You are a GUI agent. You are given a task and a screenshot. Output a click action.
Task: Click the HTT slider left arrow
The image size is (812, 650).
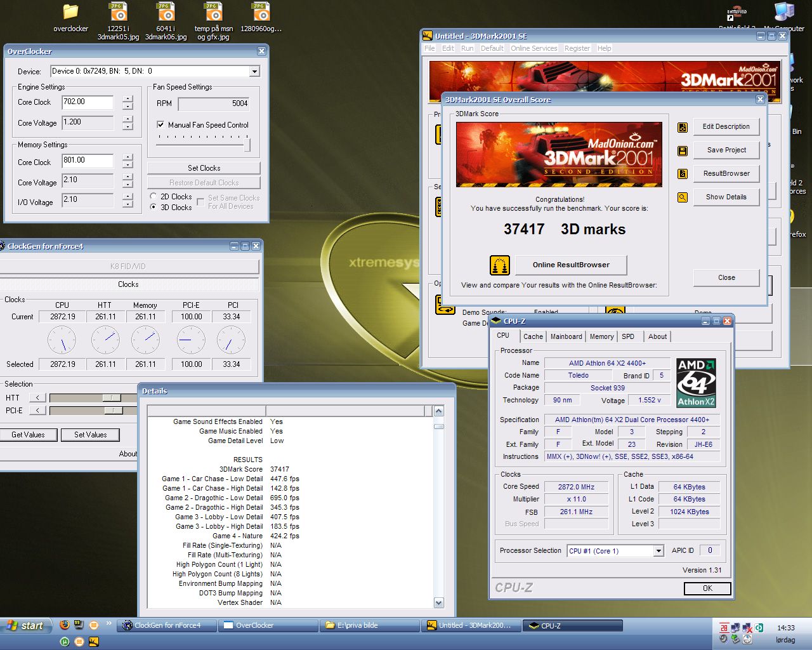37,397
